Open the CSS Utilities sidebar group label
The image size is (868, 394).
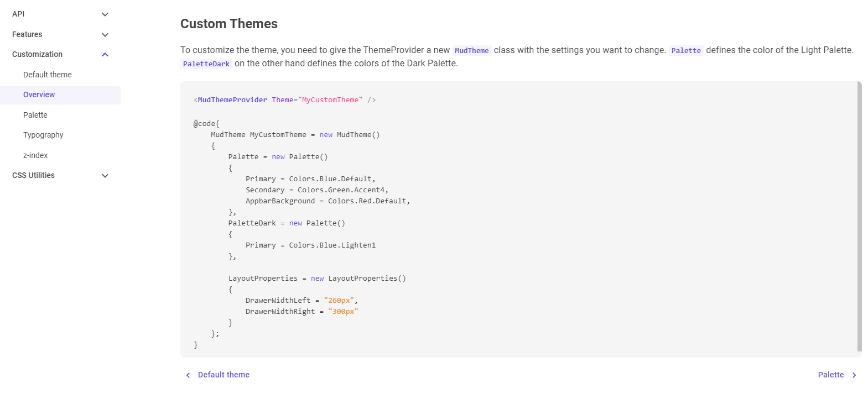pos(33,175)
